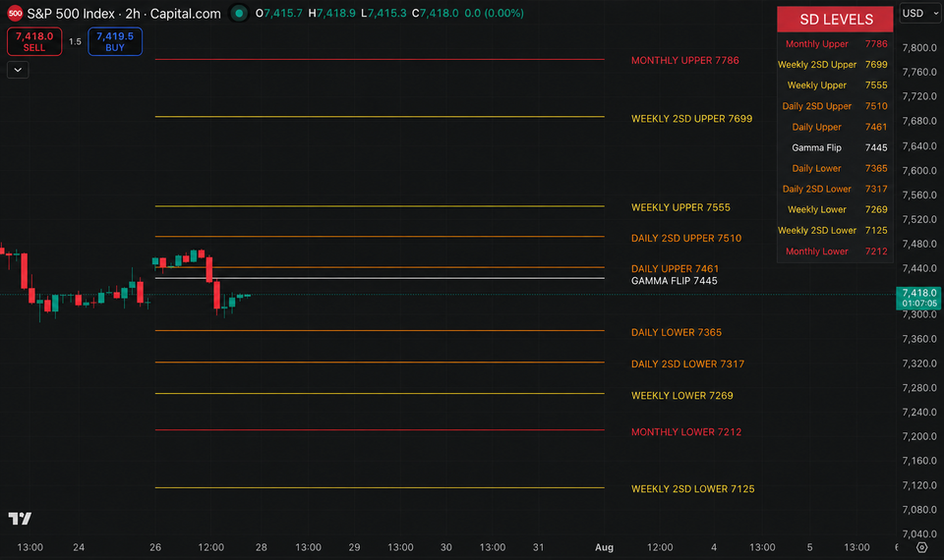Click the DAILY 2SD LOWER 7317 chart label

tap(687, 364)
